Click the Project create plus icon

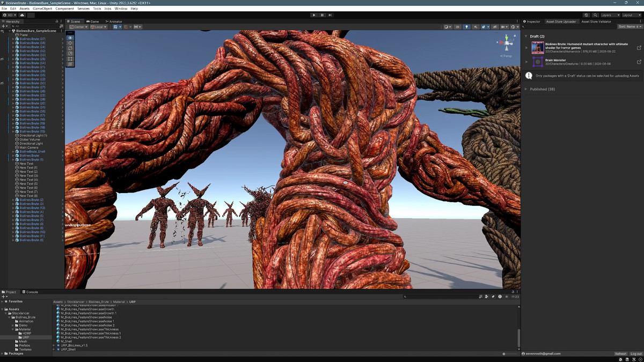[x=4, y=296]
